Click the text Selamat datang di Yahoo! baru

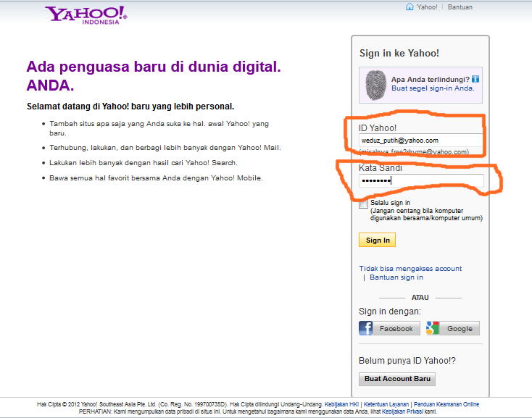130,106
